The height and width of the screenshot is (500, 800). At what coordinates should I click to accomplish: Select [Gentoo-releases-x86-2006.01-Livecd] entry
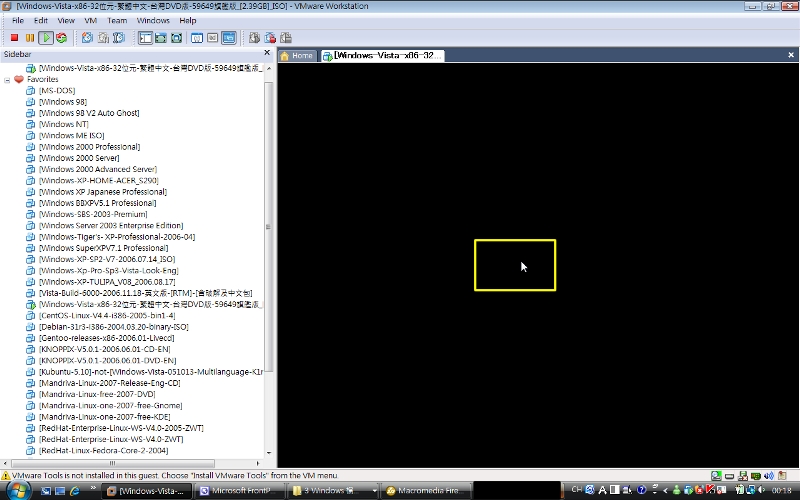pos(106,338)
